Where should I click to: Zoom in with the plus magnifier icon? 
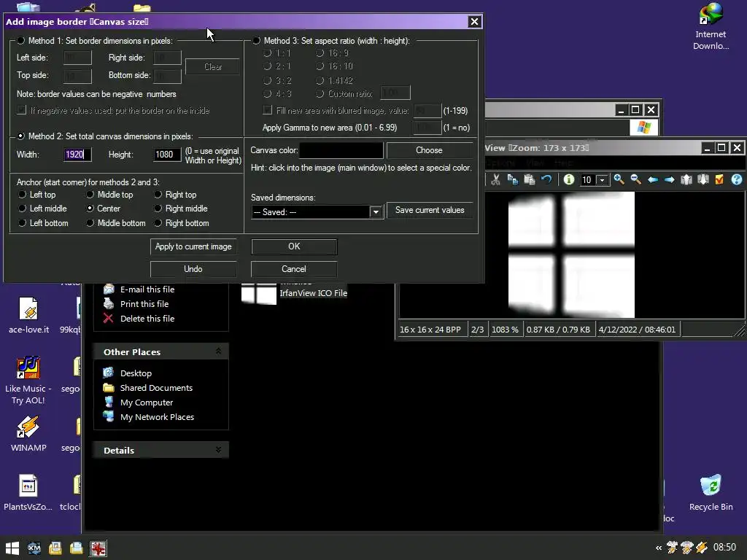click(619, 179)
